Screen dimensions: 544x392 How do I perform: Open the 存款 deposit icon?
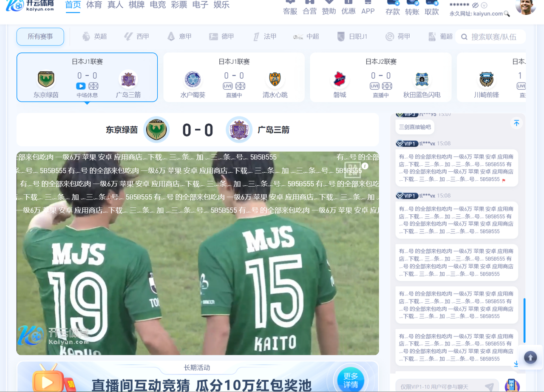coord(393,7)
